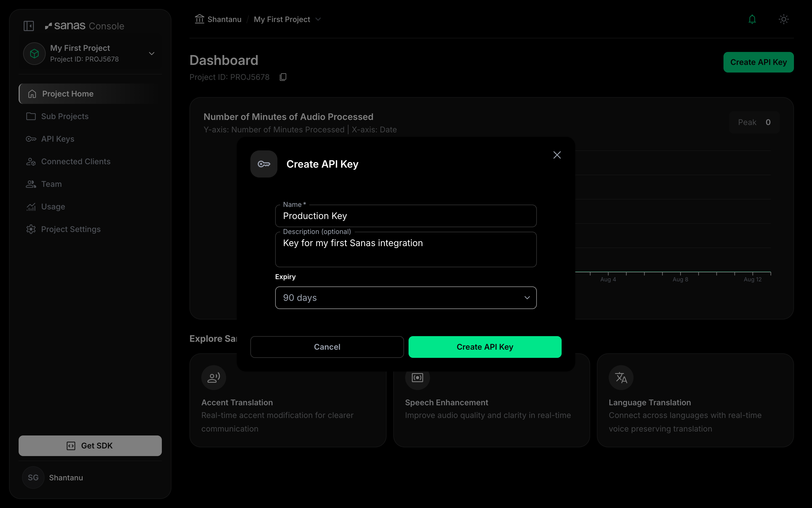Open the Language Translation card title
The image size is (812, 508).
coord(650,402)
